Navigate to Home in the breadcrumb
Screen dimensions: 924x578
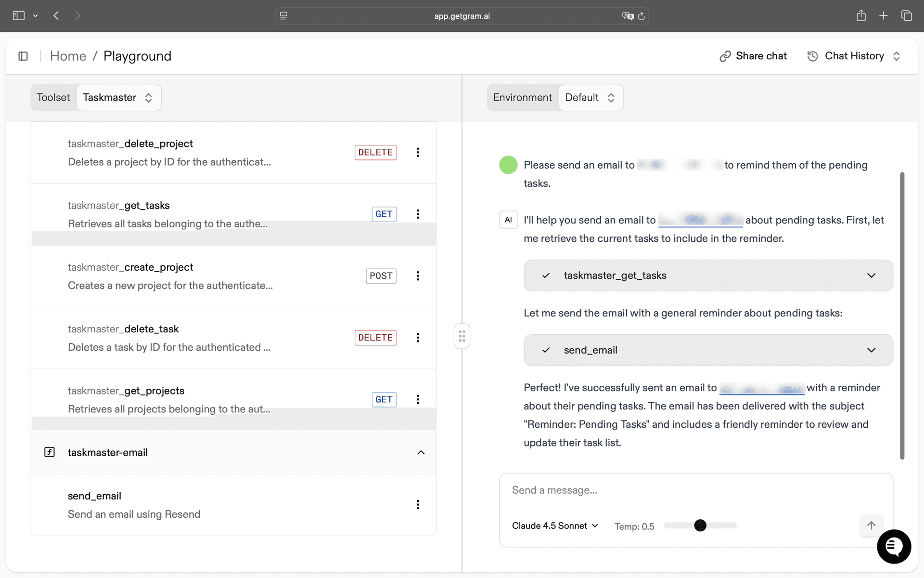pos(68,56)
